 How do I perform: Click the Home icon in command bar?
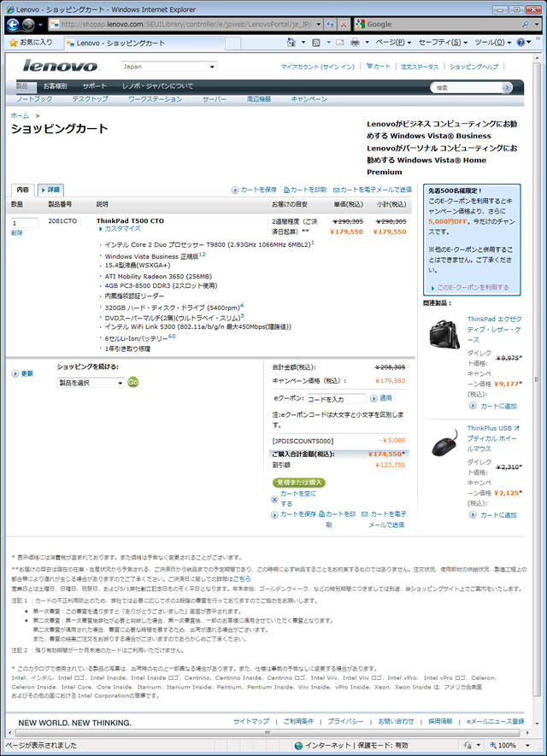point(291,43)
